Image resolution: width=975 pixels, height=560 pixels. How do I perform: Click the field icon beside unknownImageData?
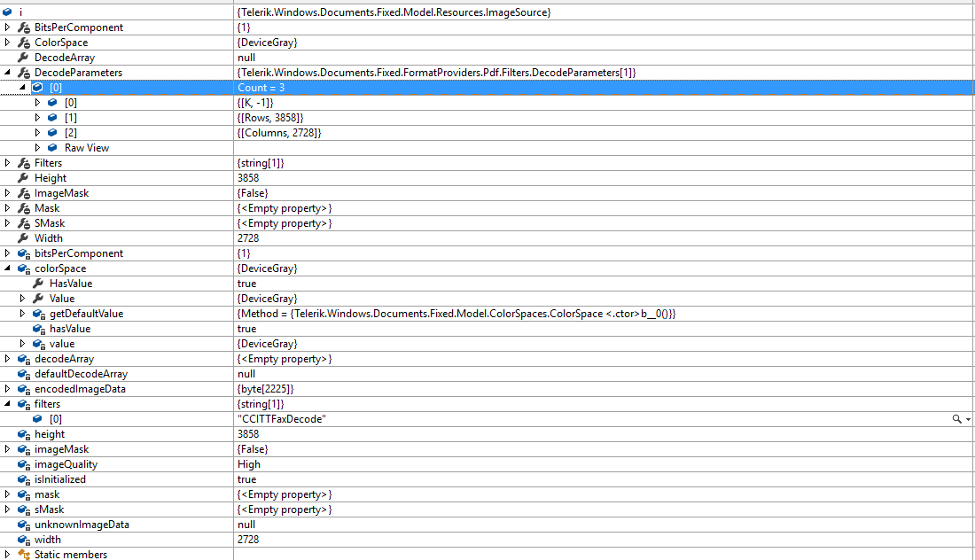click(x=23, y=525)
